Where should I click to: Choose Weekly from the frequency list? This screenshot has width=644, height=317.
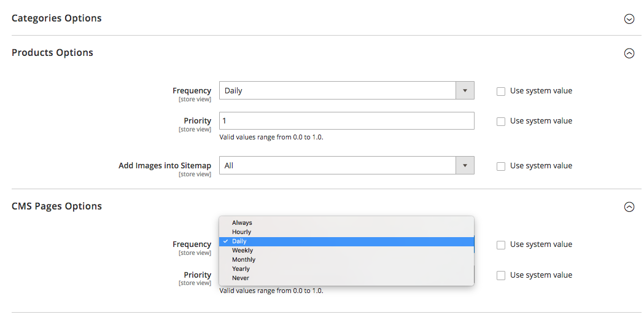click(x=242, y=251)
